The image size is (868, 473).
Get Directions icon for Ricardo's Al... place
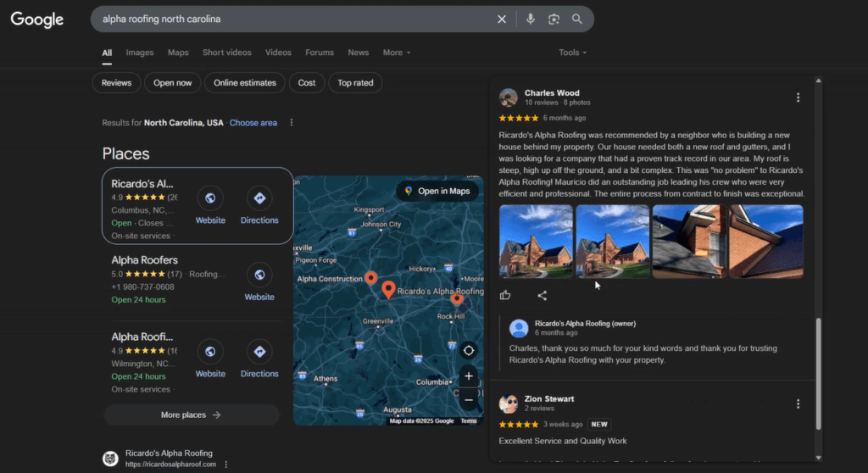click(259, 198)
